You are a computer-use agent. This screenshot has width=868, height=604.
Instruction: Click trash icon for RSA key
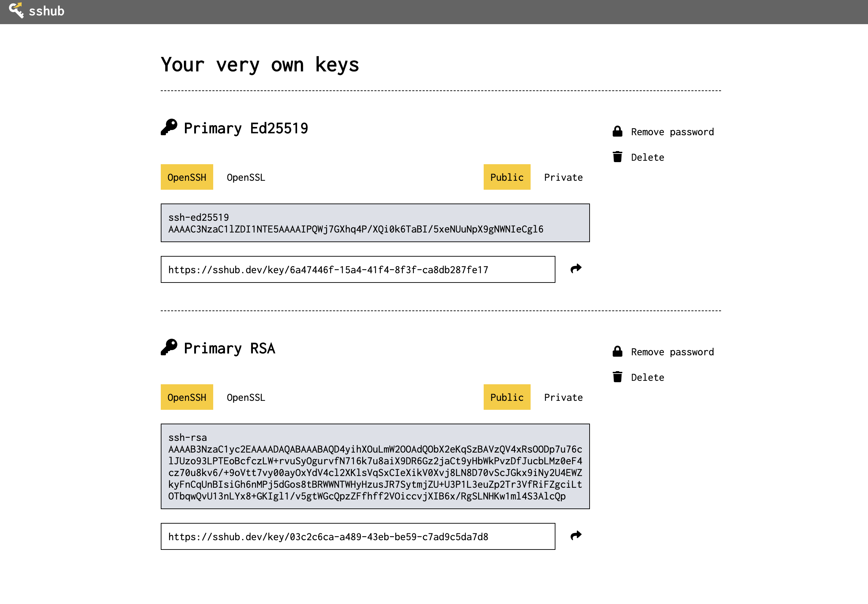[x=617, y=377]
